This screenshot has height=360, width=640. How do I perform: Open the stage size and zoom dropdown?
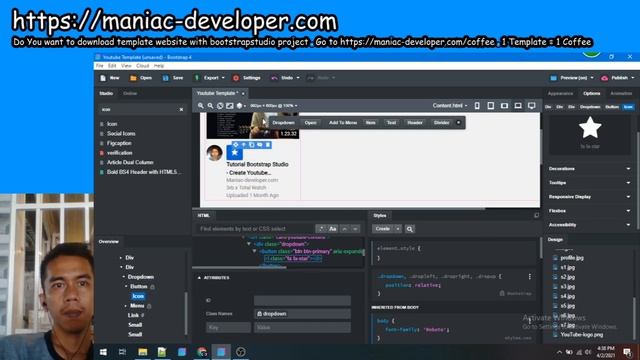pyautogui.click(x=273, y=106)
